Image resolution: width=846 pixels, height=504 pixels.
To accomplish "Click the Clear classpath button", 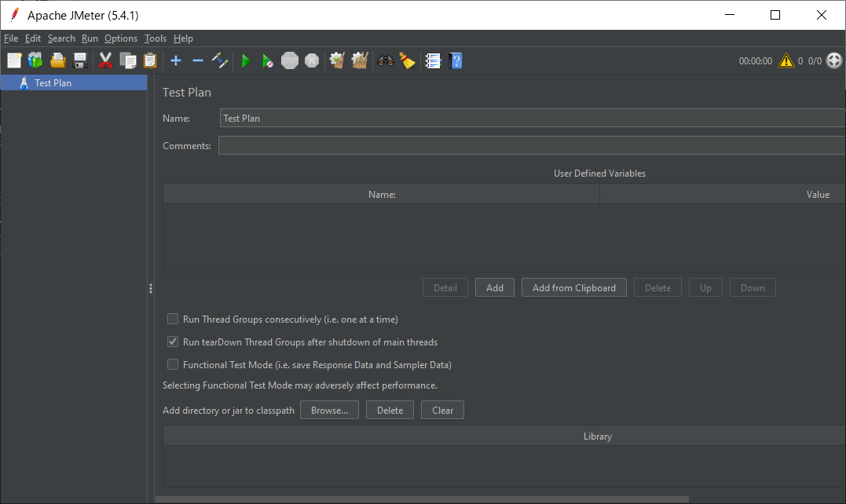I will click(442, 411).
